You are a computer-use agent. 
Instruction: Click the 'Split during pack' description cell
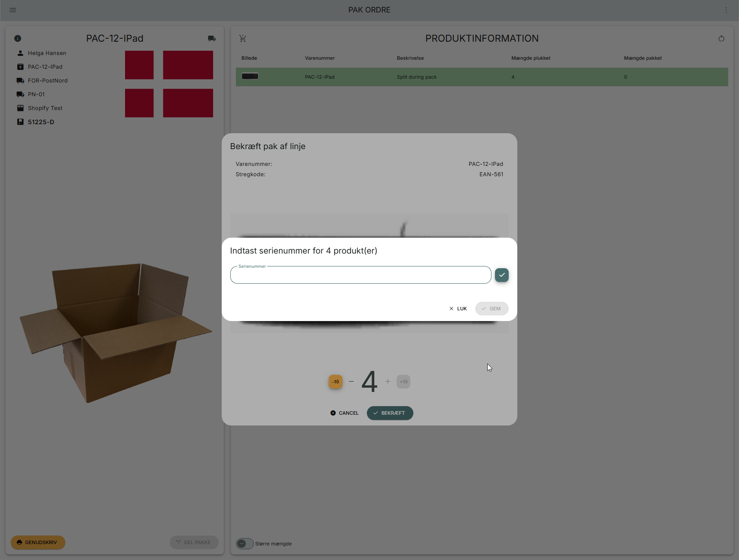click(417, 77)
